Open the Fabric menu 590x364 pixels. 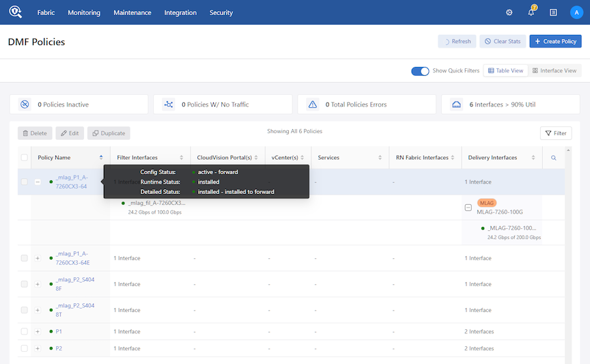pyautogui.click(x=46, y=12)
